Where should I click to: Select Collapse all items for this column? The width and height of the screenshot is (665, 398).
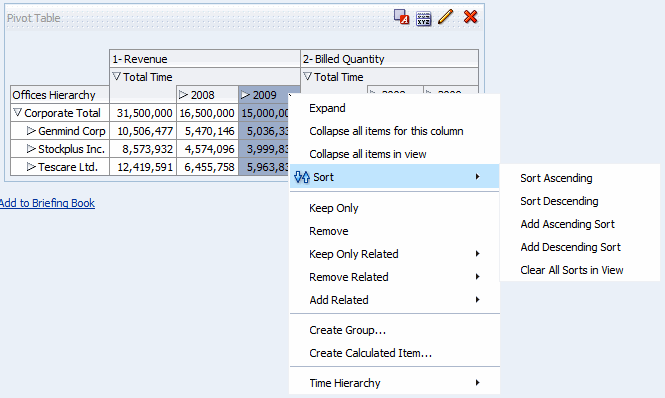394,131
